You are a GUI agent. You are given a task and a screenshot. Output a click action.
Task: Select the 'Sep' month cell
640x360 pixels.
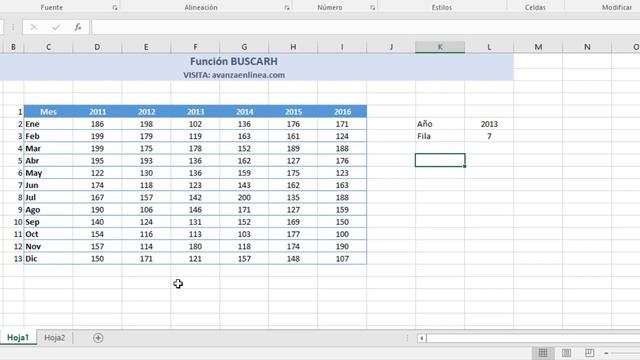(48, 222)
